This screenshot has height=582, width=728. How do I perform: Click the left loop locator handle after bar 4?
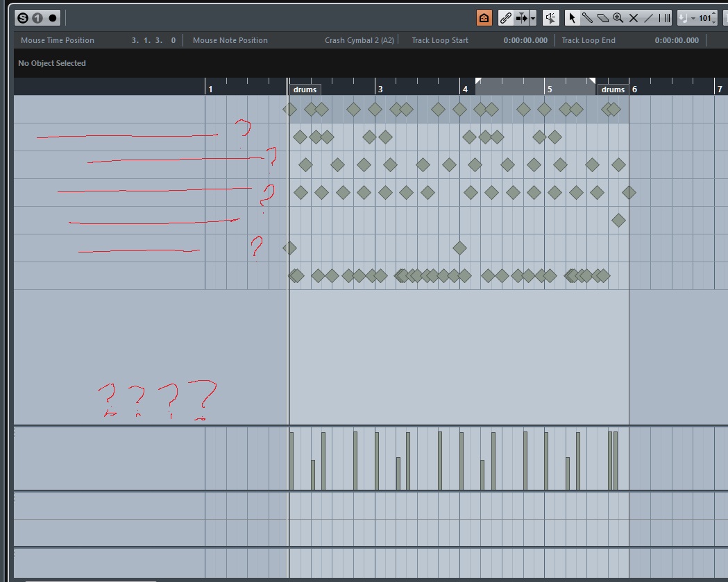click(478, 81)
